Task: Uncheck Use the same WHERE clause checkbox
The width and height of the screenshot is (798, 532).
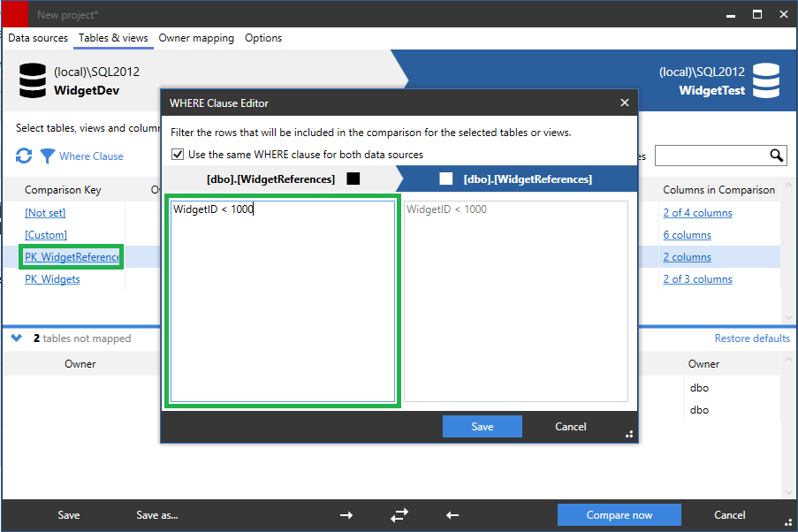Action: (177, 155)
